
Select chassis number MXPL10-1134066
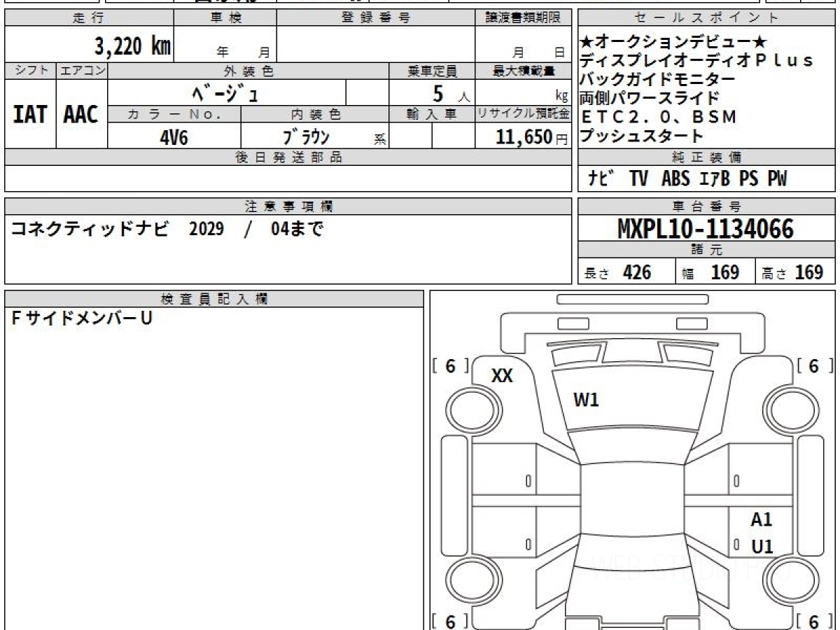pyautogui.click(x=706, y=229)
